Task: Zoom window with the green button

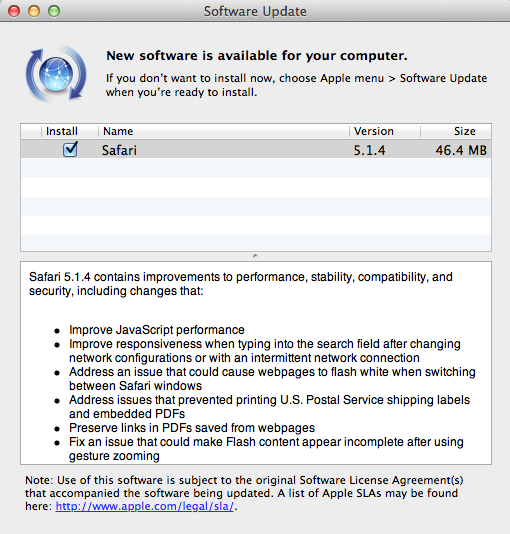Action: click(x=54, y=11)
